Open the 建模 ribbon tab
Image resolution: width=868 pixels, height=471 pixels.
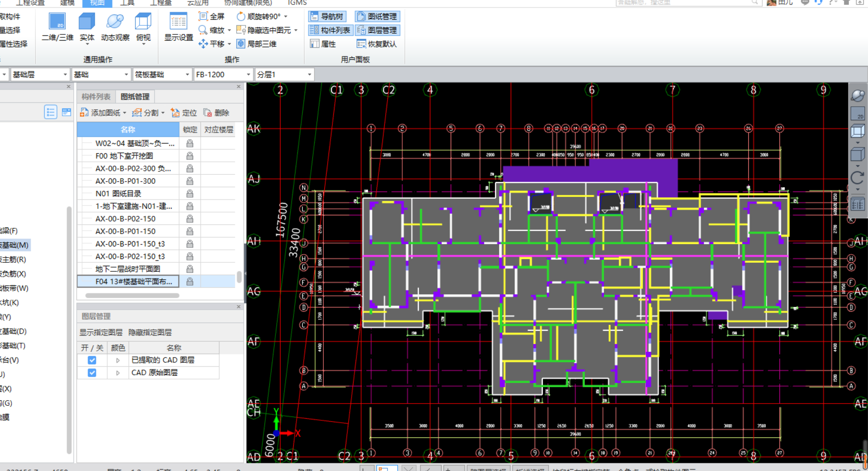click(x=67, y=3)
